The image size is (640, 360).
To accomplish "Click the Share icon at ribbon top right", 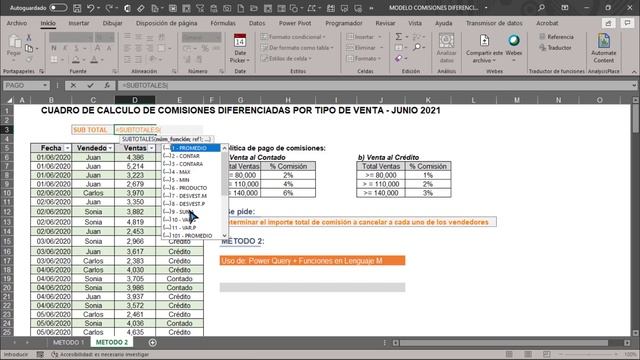I will click(x=608, y=23).
